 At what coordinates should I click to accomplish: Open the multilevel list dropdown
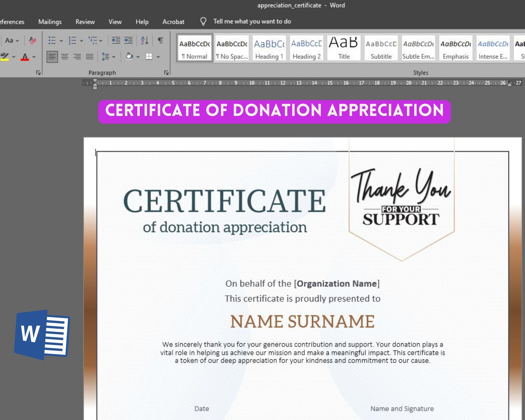(101, 41)
